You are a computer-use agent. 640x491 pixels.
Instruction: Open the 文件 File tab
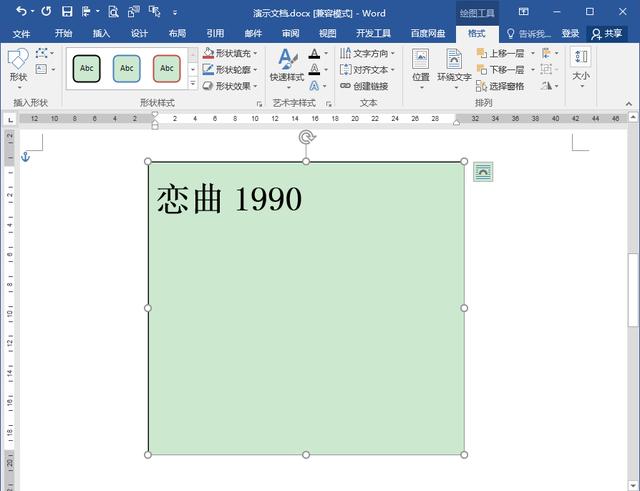click(x=21, y=33)
